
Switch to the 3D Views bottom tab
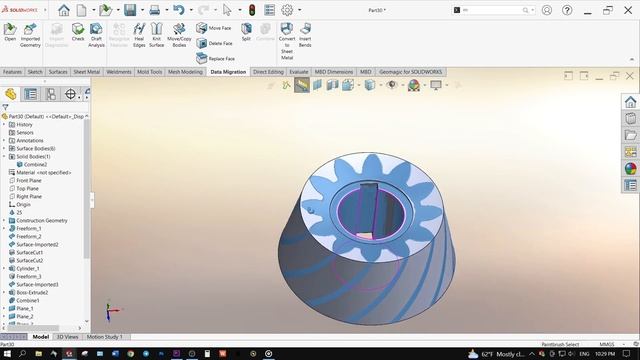point(67,337)
